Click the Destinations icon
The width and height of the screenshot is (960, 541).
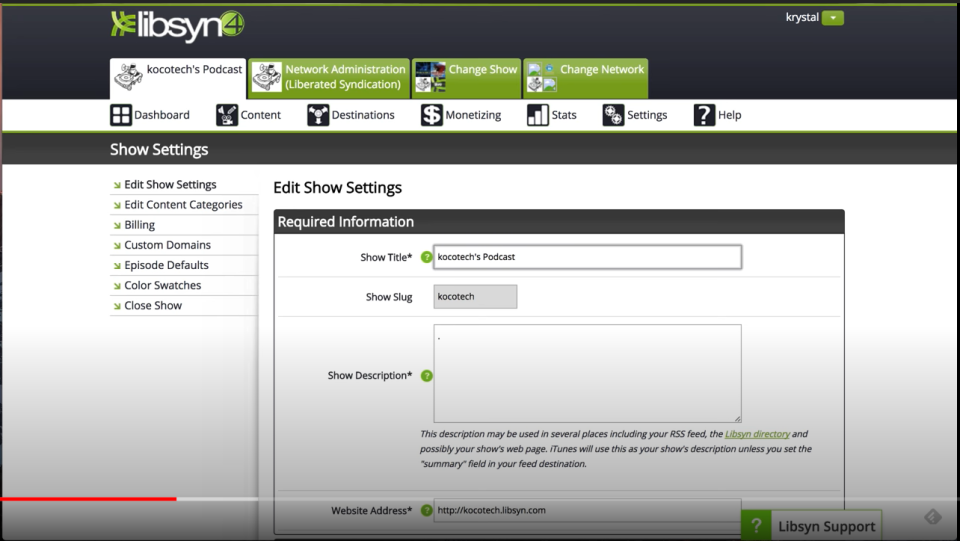pos(318,115)
